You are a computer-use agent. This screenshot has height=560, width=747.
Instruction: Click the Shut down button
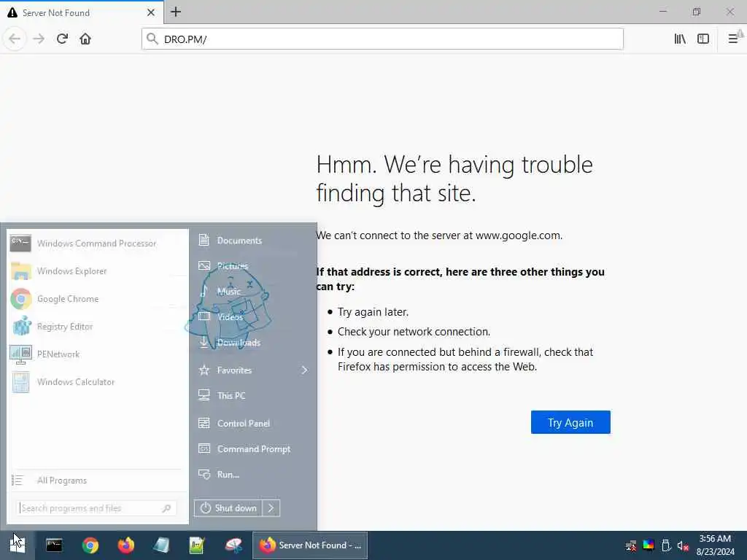click(x=228, y=508)
